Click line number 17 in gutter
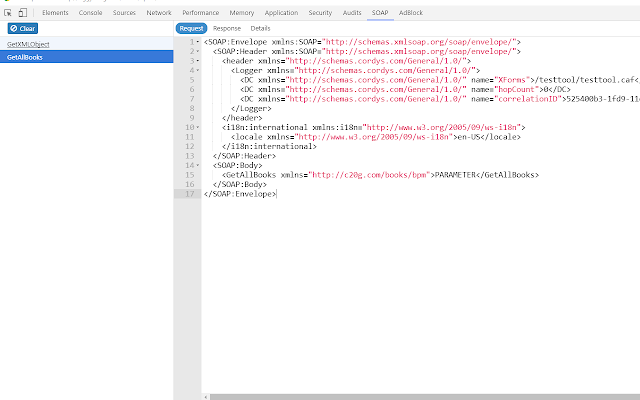This screenshot has width=640, height=400. (190, 194)
